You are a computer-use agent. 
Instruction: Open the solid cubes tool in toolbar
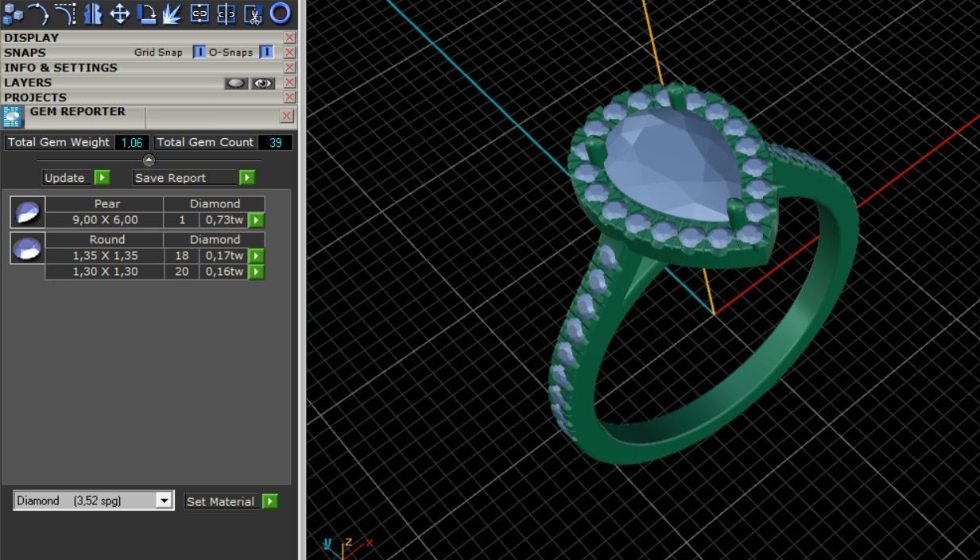(x=14, y=14)
